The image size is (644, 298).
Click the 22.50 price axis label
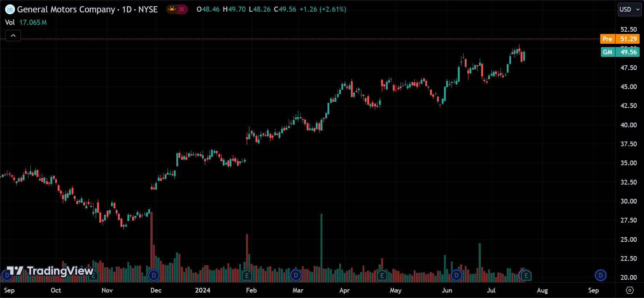[629, 259]
